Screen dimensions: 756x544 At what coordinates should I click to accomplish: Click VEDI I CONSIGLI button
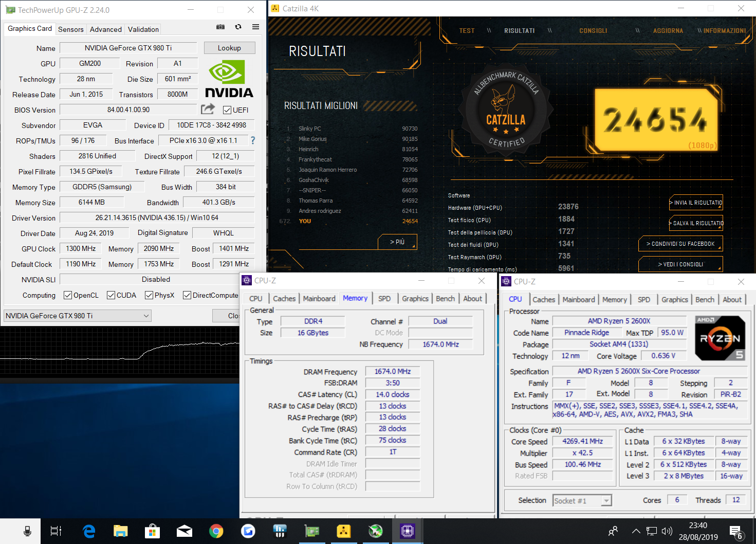click(x=680, y=264)
